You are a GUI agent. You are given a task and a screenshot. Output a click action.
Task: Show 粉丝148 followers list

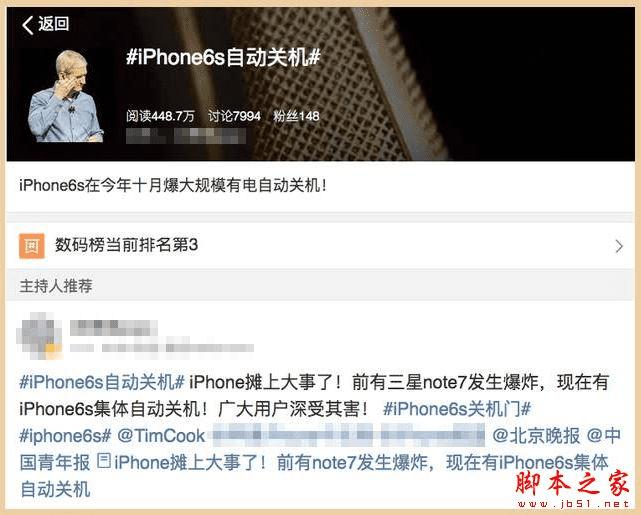(296, 116)
